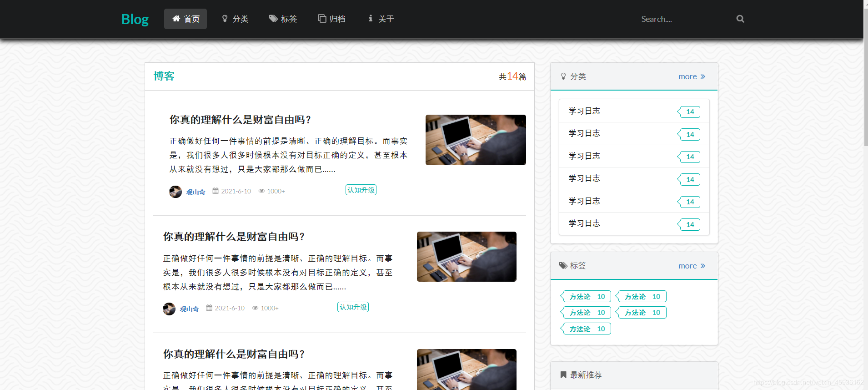Open sixth 学习日志 category row
This screenshot has width=868, height=390.
pyautogui.click(x=634, y=224)
